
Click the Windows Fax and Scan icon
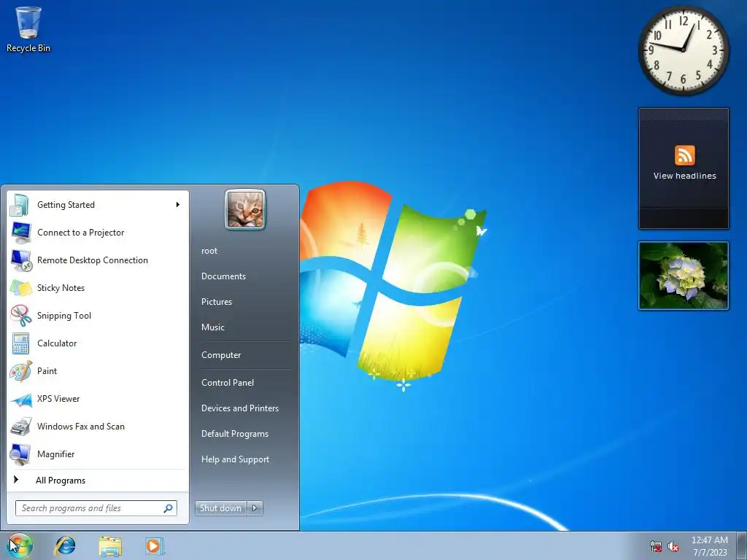click(20, 426)
